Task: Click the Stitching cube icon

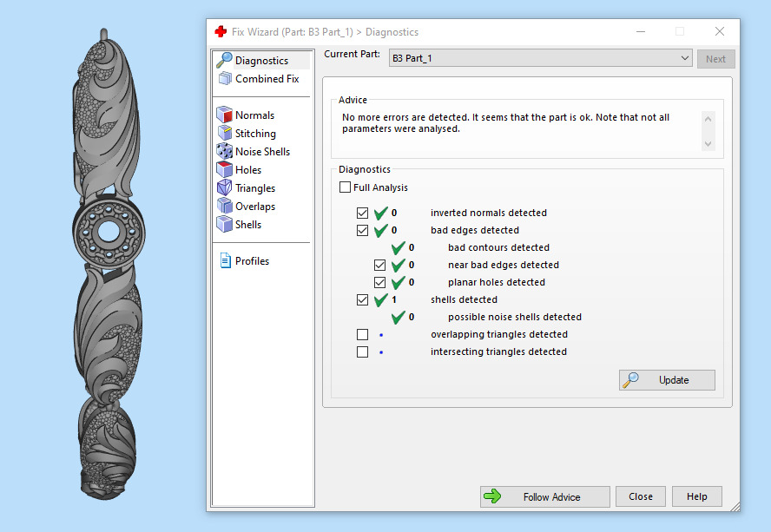Action: pos(224,133)
